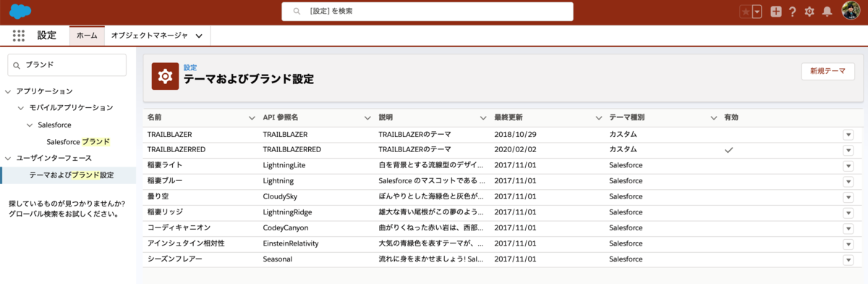
Task: Open the App Launcher grid icon
Action: pos(19,35)
